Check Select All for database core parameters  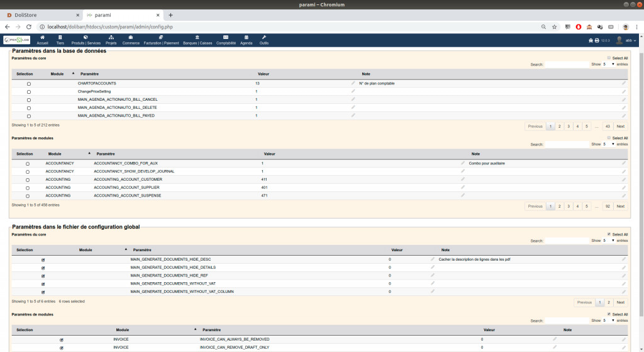click(609, 58)
